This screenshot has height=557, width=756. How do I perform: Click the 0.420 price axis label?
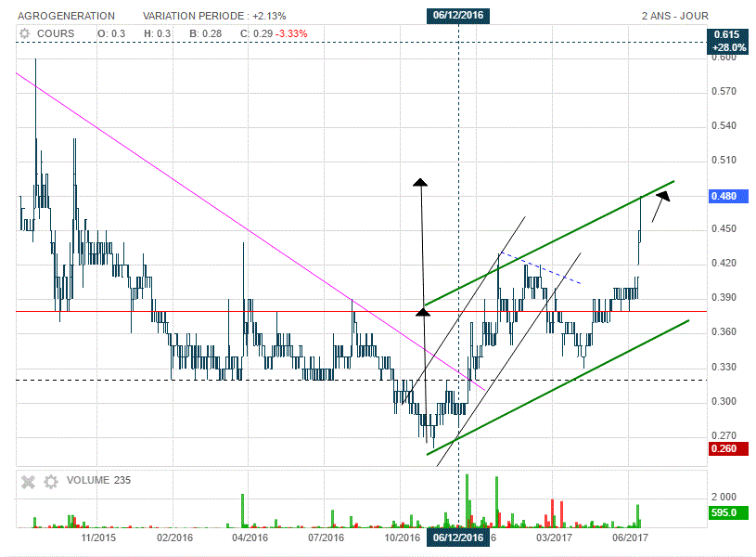point(724,263)
